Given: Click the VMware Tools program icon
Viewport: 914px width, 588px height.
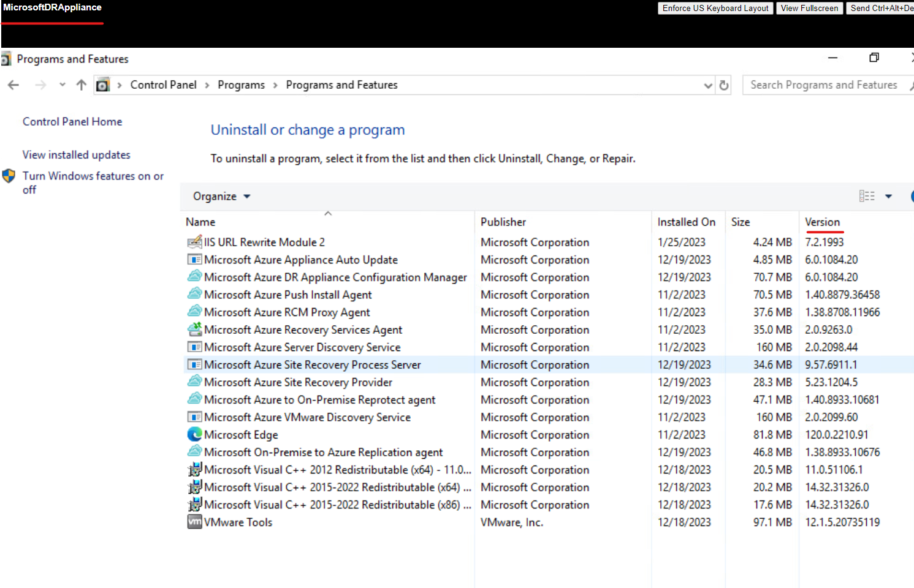Looking at the screenshot, I should click(x=194, y=521).
